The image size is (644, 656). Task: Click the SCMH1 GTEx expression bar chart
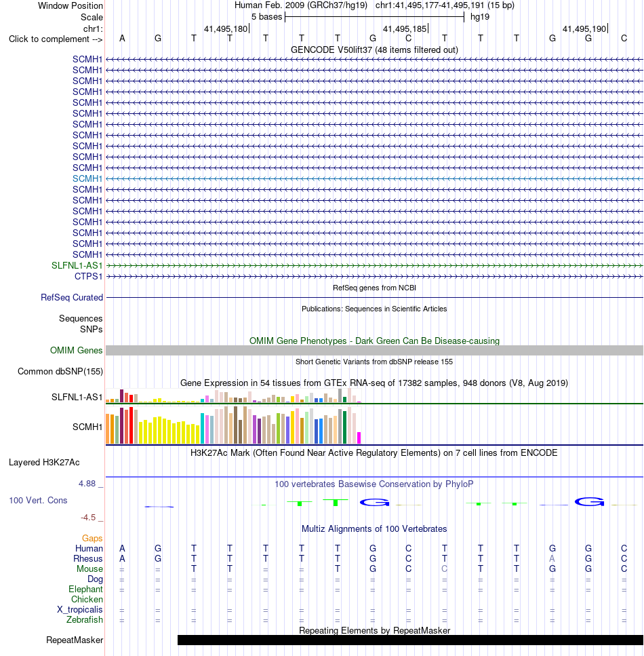233,425
